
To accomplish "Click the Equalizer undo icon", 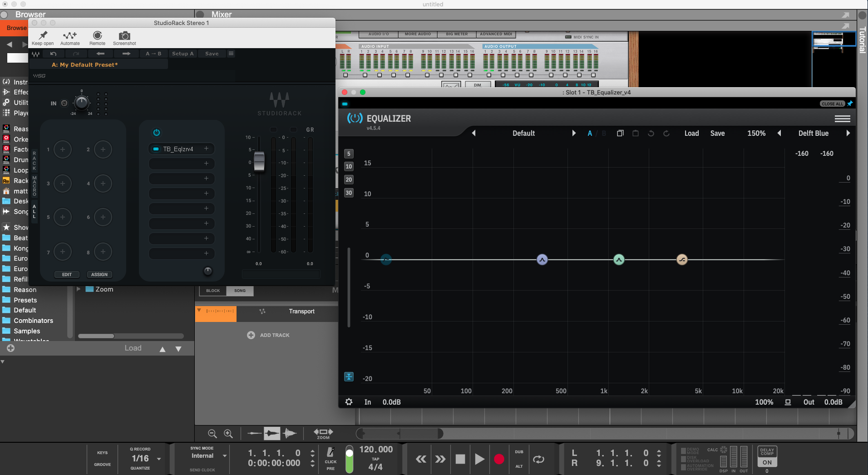I will 651,133.
